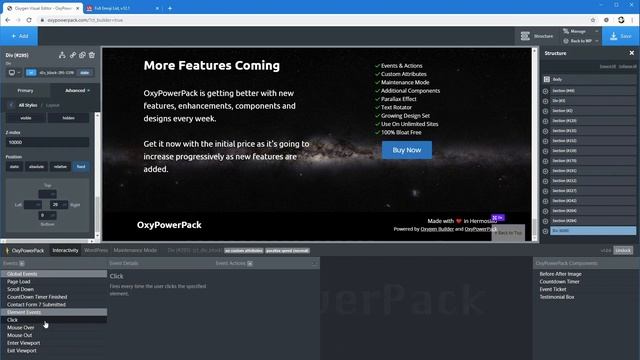Select CountDown Timer Finished event

(x=54, y=297)
